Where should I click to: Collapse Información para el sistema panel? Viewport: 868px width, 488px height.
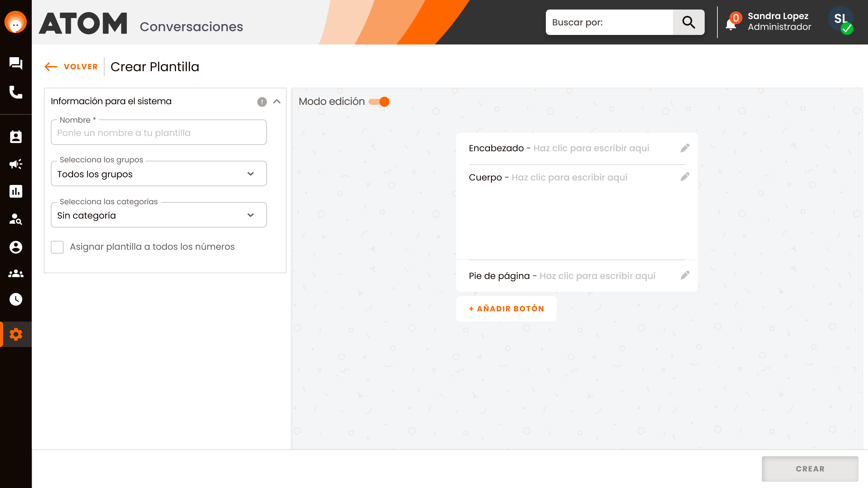(277, 101)
